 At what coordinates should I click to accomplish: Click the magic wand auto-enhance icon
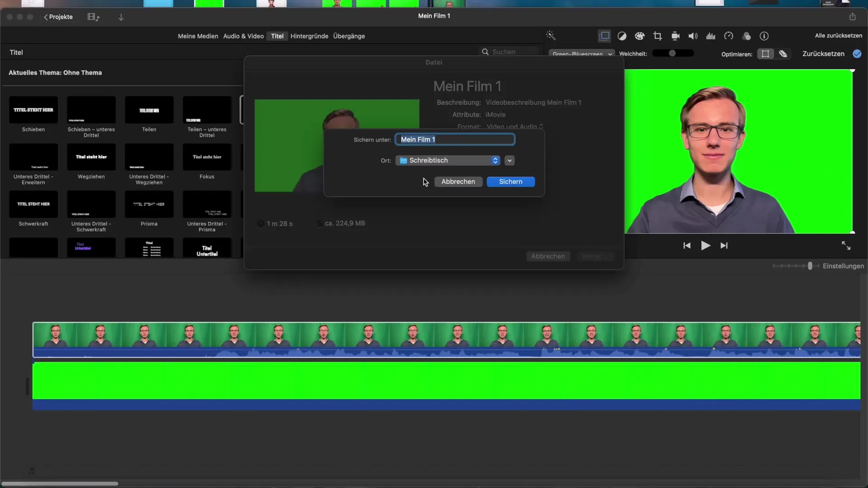(x=551, y=36)
